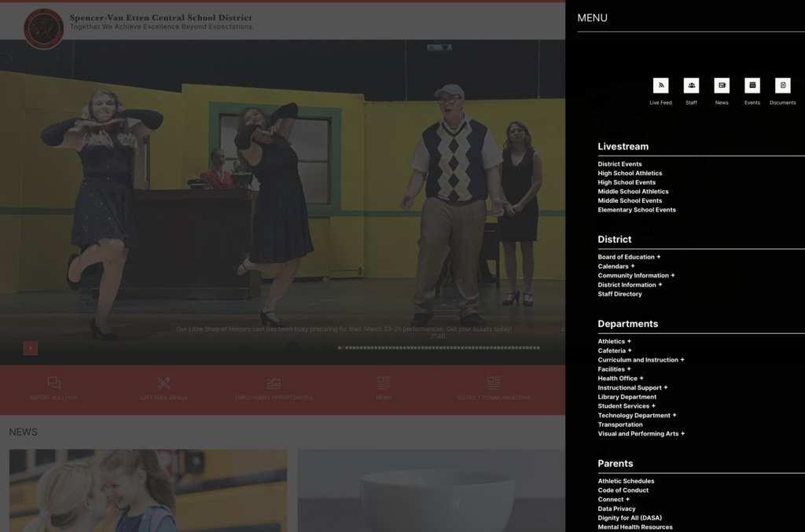Expand Health Office submenu

click(641, 378)
